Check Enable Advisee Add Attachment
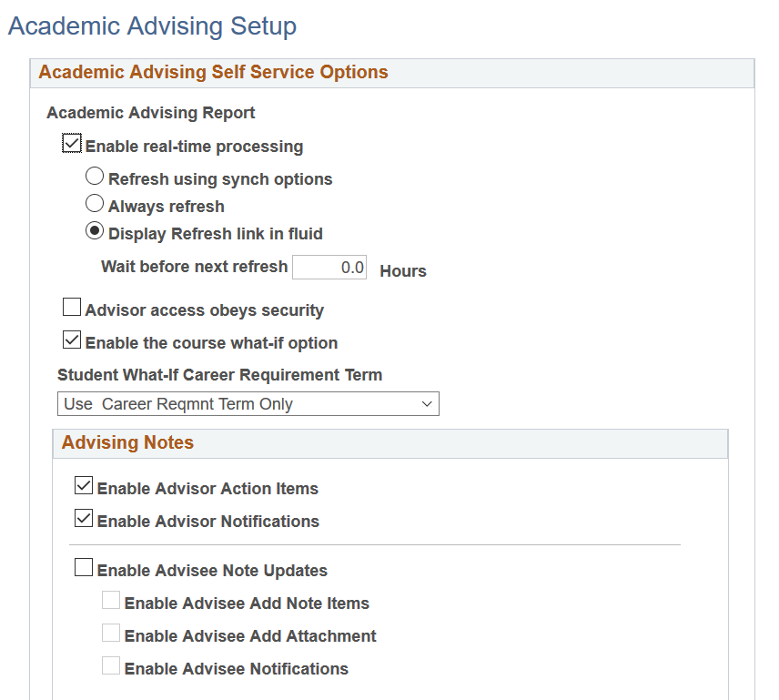 tap(111, 634)
